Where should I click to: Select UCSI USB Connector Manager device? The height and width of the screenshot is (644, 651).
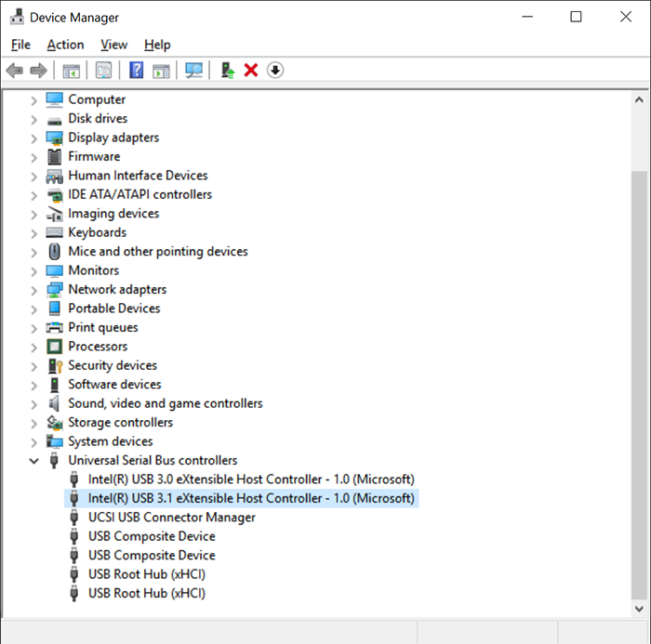(171, 518)
